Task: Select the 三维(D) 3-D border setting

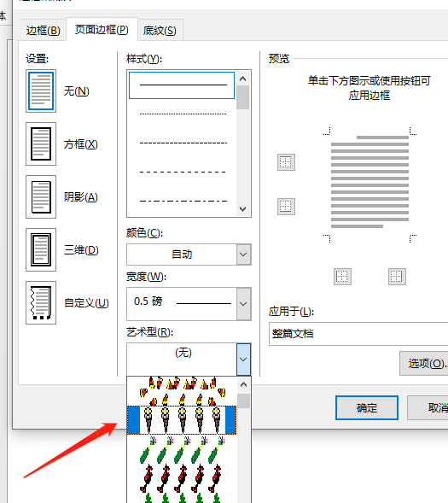Action: (41, 250)
